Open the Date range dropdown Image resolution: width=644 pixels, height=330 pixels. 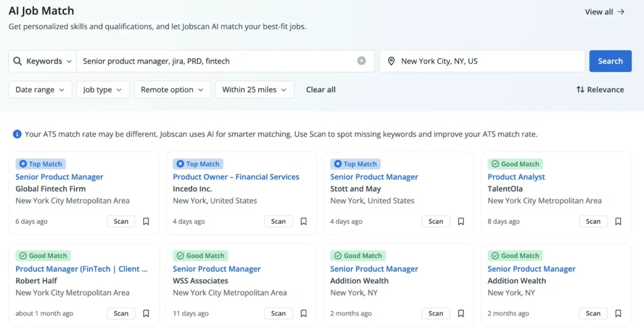pyautogui.click(x=40, y=90)
